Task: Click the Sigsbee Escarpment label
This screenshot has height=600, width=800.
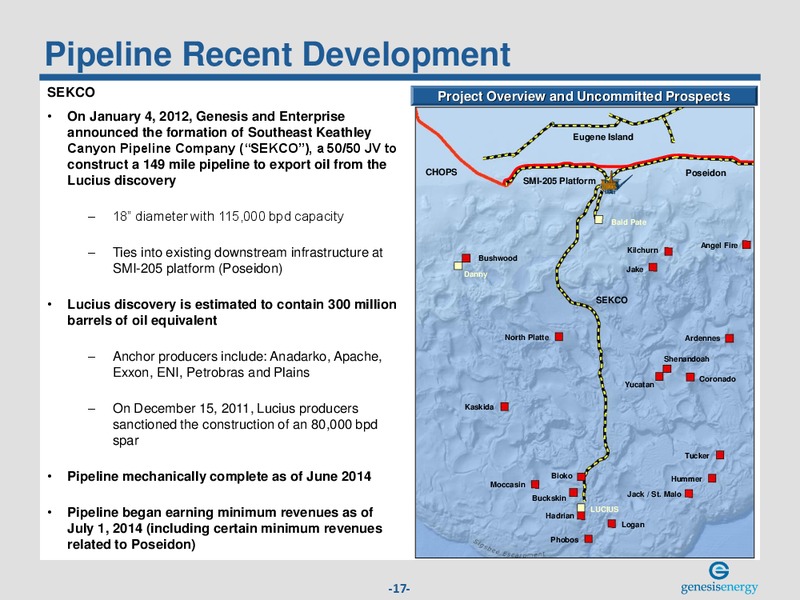Action: (509, 549)
